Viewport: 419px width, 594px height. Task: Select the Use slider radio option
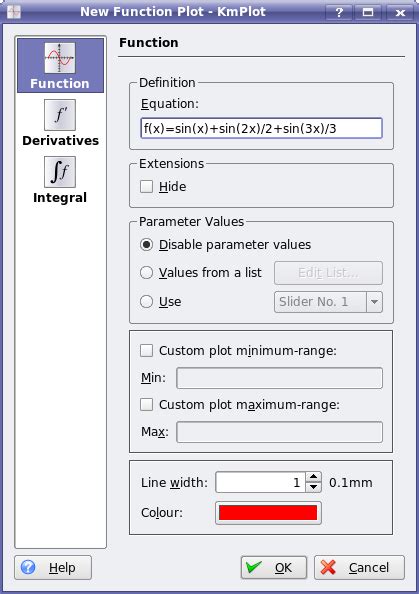pyautogui.click(x=147, y=302)
